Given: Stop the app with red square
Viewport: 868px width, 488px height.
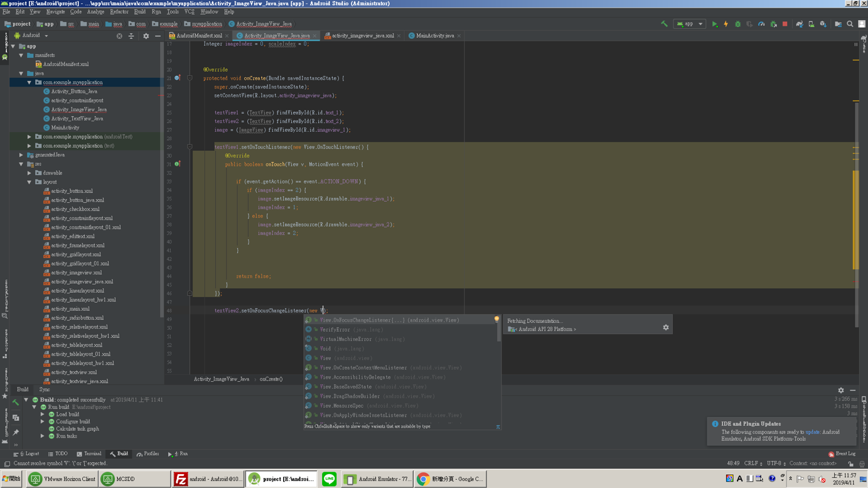Looking at the screenshot, I should tap(785, 24).
